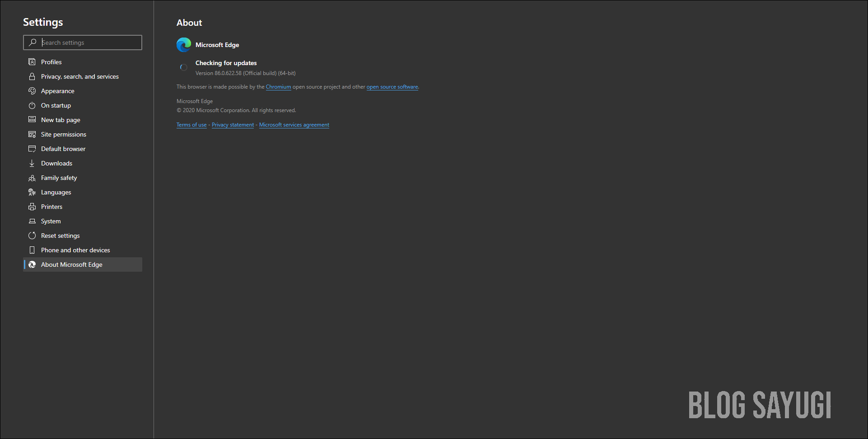The width and height of the screenshot is (868, 439).
Task: Click the update checking progress spinner
Action: click(183, 67)
